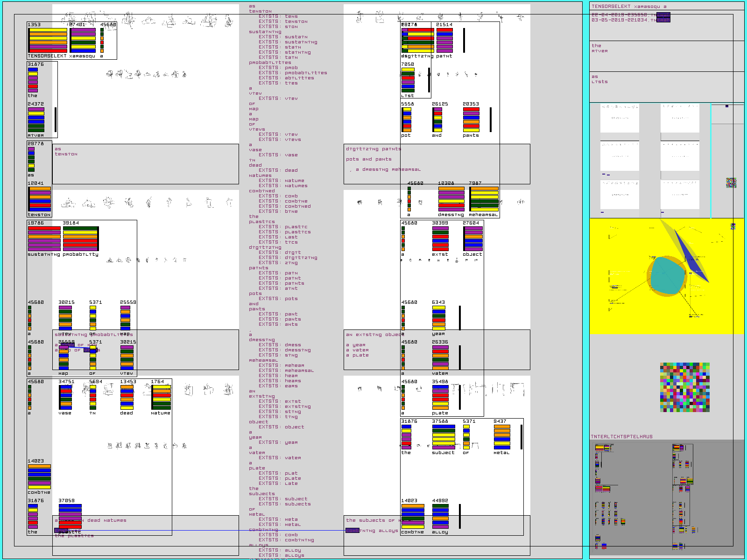747x560 pixels.
Task: Pick a color from the multicolor grid
Action: [685, 387]
